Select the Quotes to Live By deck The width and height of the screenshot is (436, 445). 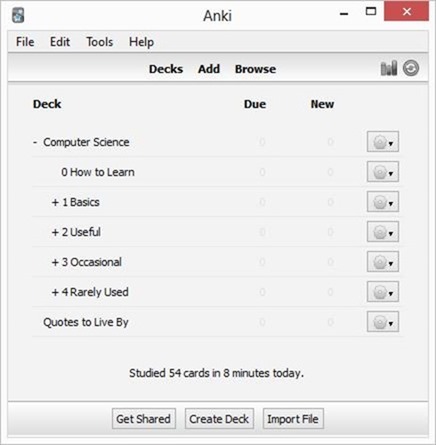click(86, 322)
